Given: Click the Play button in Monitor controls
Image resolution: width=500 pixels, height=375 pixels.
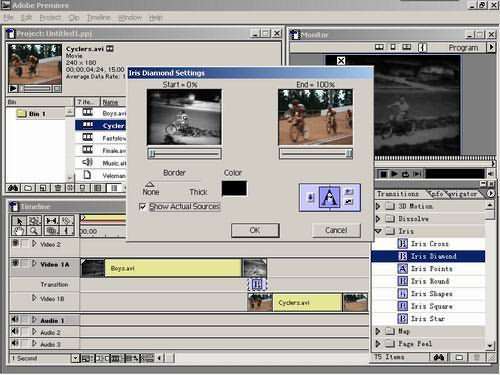Looking at the screenshot, I should click(x=394, y=174).
